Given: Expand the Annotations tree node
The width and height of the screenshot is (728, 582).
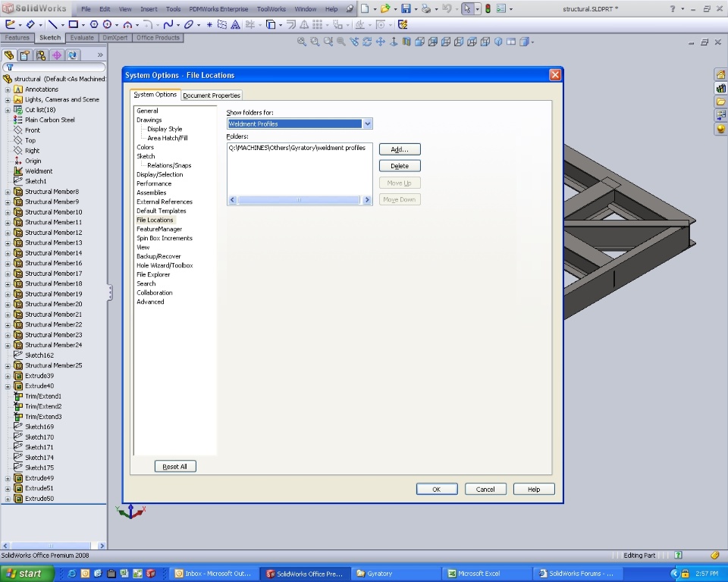Looking at the screenshot, I should 8,89.
